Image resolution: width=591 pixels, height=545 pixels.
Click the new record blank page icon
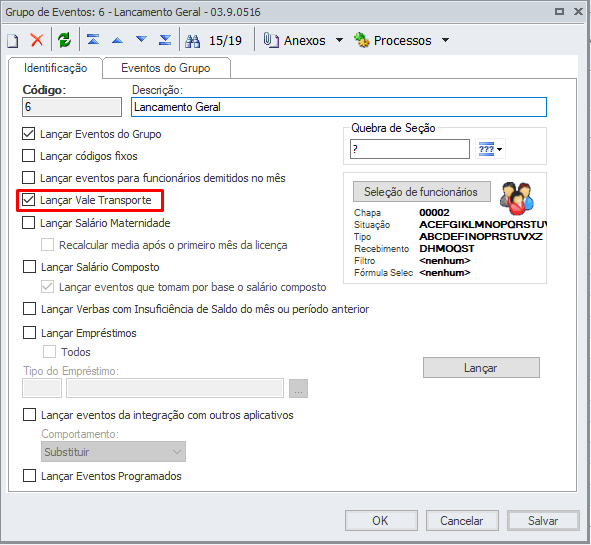[13, 40]
